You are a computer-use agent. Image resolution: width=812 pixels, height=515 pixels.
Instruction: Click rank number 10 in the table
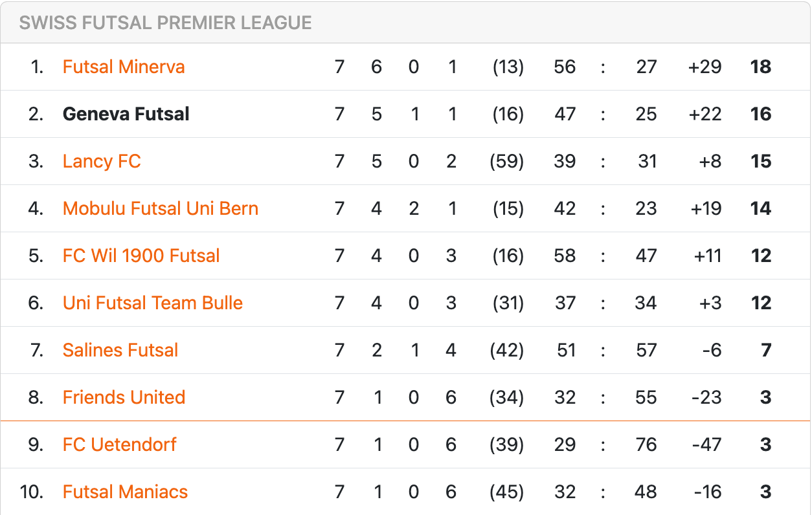[x=32, y=492]
